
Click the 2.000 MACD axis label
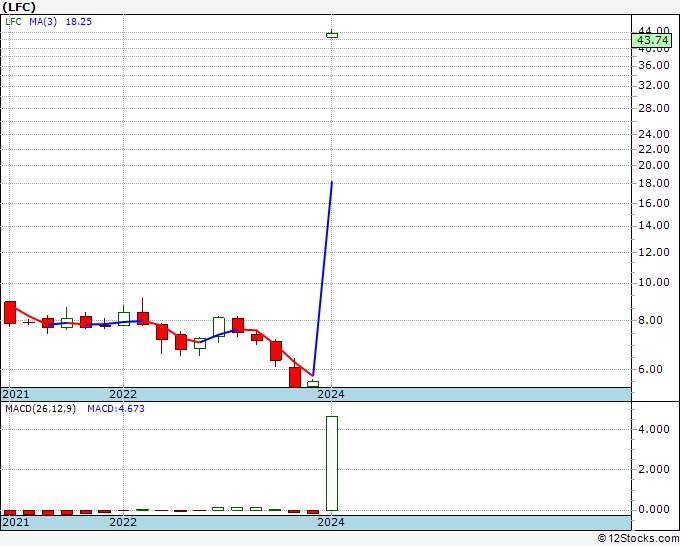click(654, 469)
